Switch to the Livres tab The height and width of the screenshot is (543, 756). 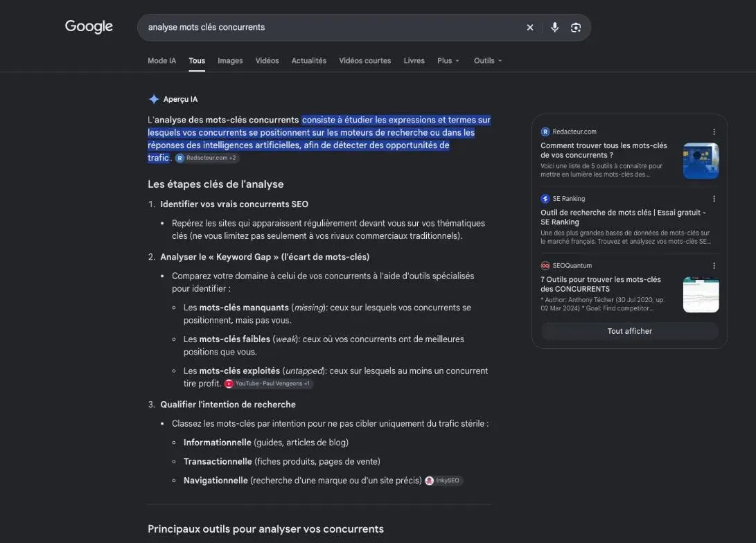tap(414, 61)
